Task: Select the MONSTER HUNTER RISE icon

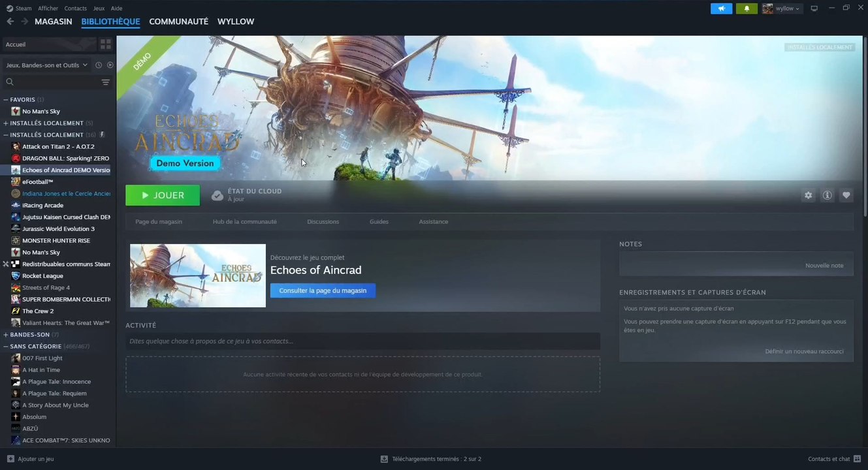Action: pyautogui.click(x=16, y=241)
